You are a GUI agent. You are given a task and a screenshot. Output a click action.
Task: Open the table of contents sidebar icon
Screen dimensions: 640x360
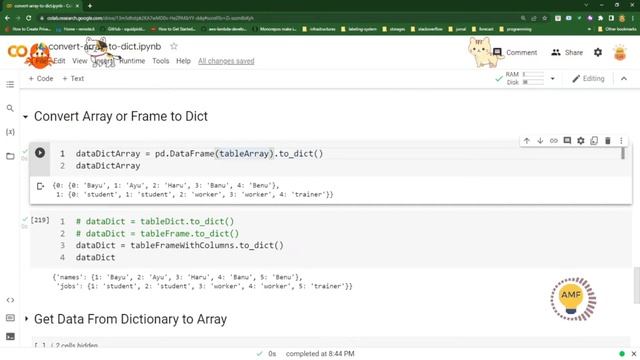click(x=10, y=84)
